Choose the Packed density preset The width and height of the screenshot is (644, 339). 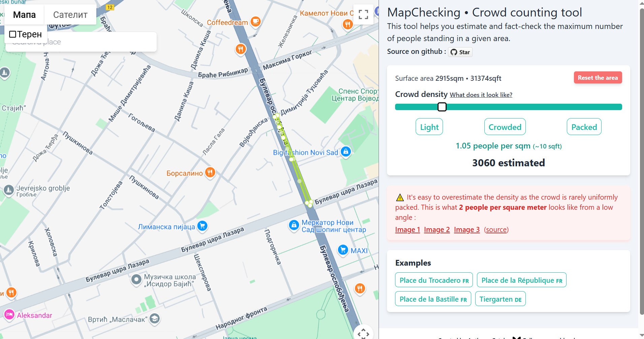[584, 127]
